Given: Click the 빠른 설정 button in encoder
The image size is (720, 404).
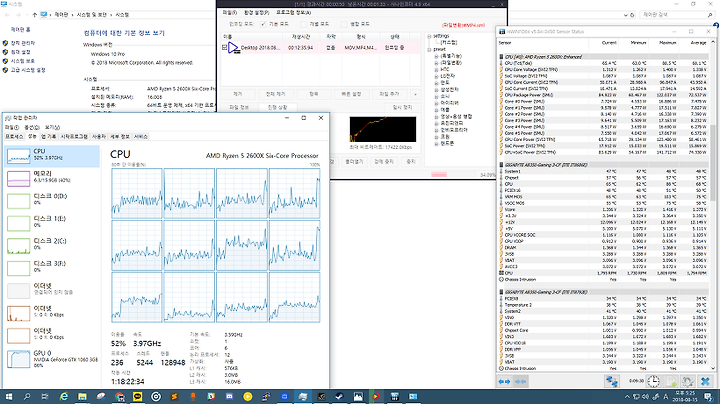Looking at the screenshot, I should tap(352, 94).
